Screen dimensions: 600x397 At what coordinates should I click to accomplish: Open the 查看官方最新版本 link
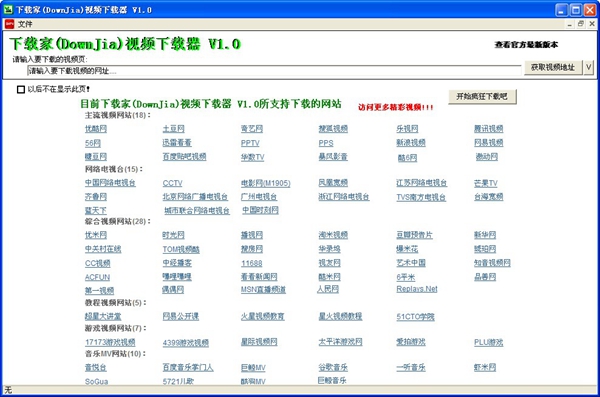[526, 45]
